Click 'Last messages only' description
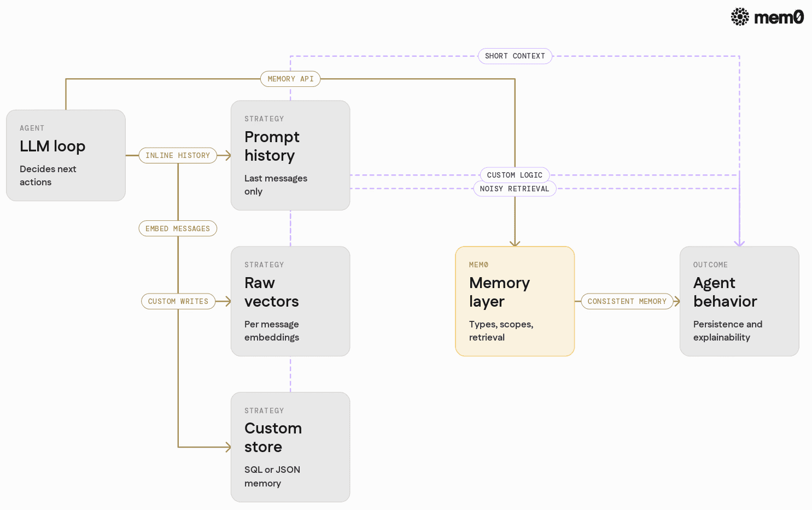812x510 pixels. 276,185
